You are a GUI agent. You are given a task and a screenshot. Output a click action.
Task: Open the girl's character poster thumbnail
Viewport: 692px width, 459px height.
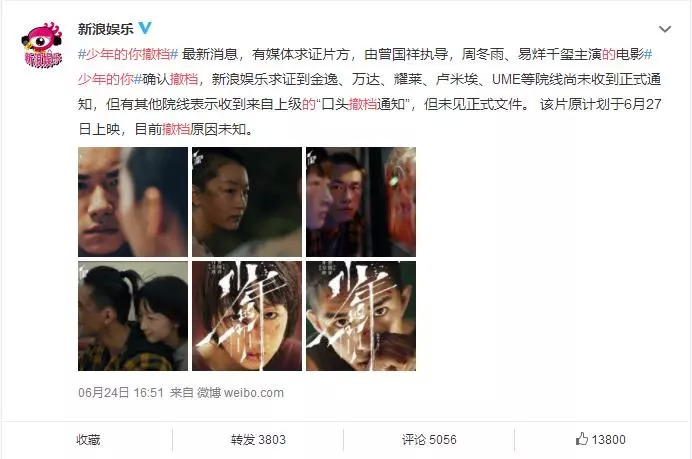pyautogui.click(x=247, y=316)
